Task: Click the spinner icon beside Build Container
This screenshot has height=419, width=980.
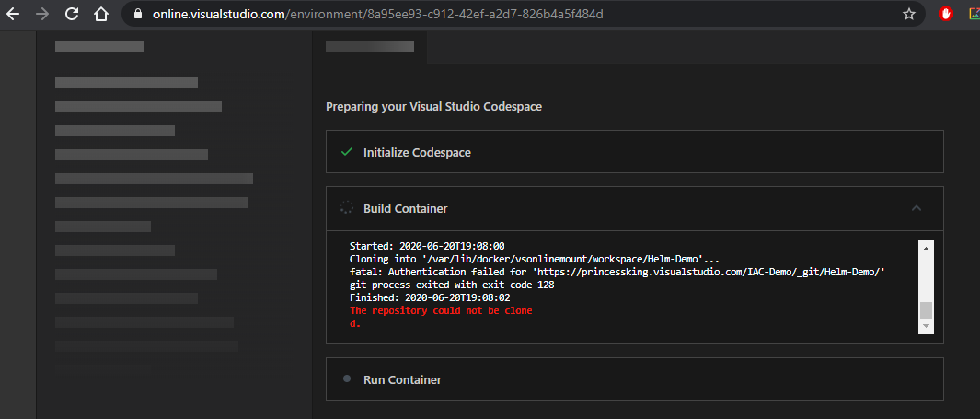Action: tap(346, 208)
